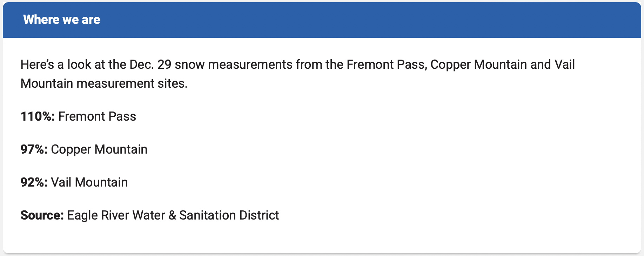Click the bold "Source:" label

tap(42, 215)
